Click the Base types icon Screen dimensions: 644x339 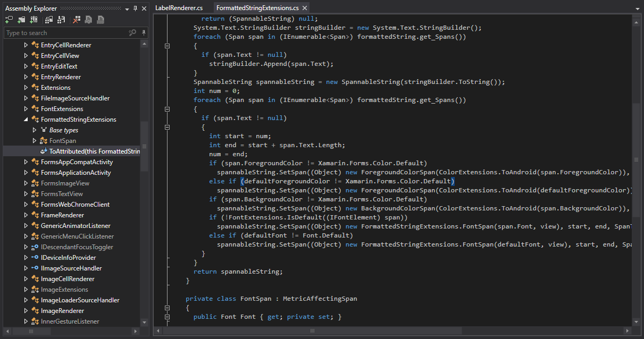pyautogui.click(x=44, y=130)
